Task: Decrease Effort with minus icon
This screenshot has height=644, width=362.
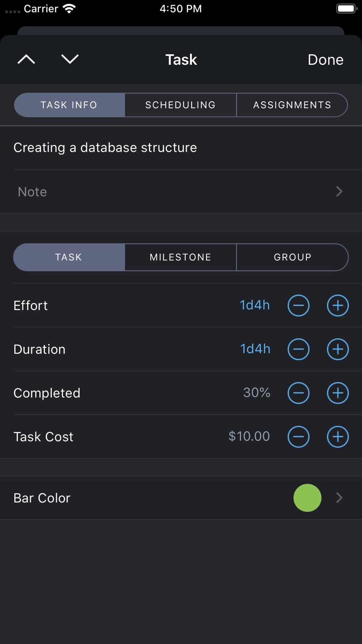Action: tap(299, 305)
